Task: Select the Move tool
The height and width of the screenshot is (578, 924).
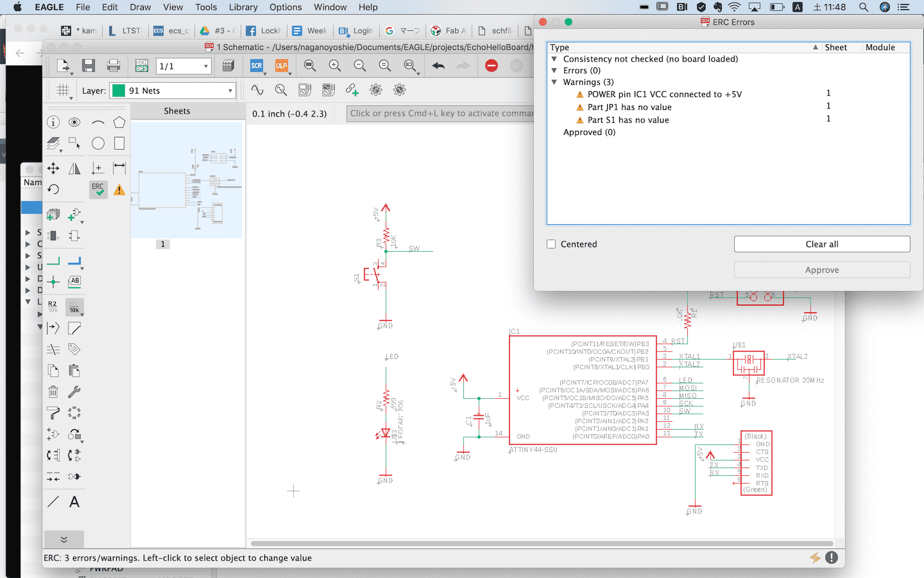Action: click(53, 168)
